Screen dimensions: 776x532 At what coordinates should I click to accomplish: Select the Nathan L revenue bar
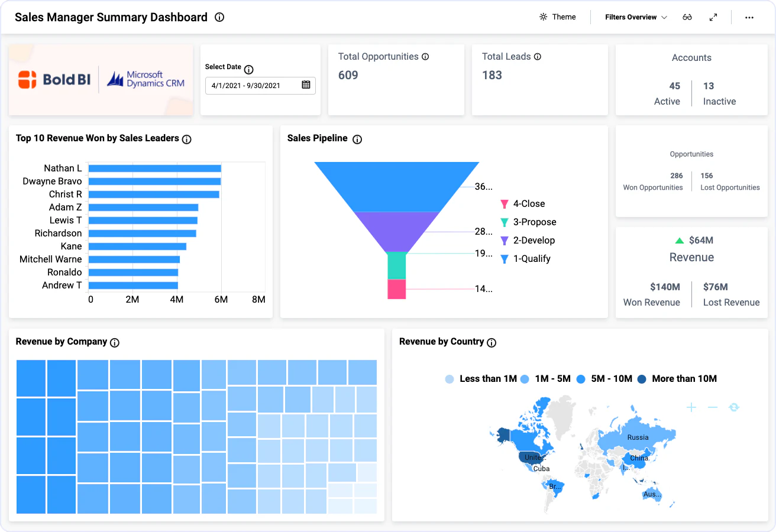[x=155, y=168]
